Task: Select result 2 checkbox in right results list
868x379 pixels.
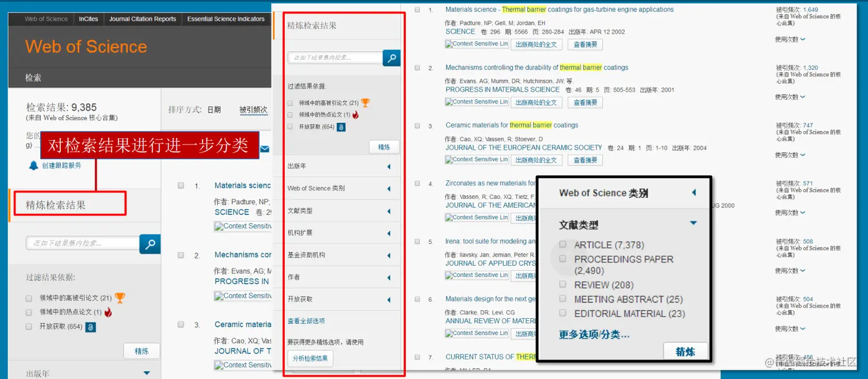Action: tap(417, 68)
